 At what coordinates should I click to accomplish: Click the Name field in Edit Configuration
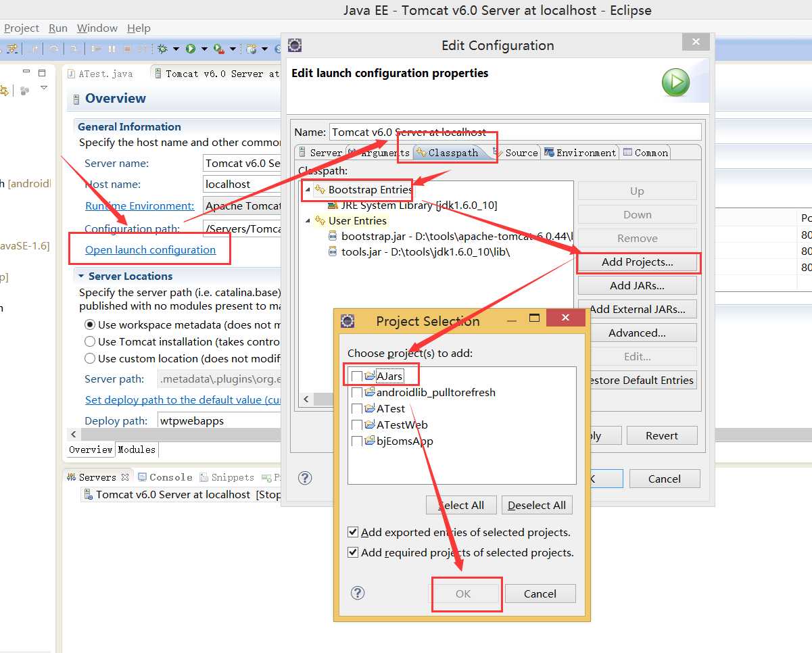[x=515, y=132]
